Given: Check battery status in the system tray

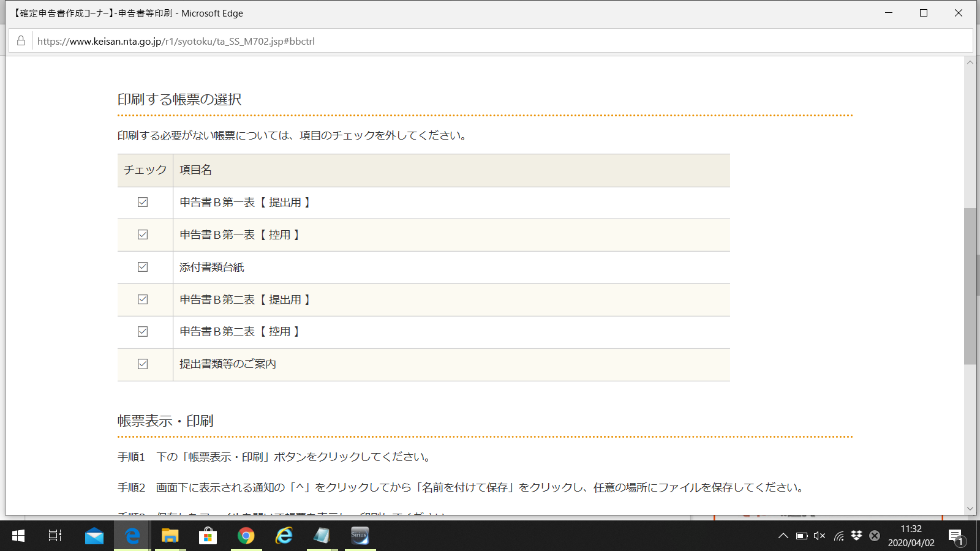Looking at the screenshot, I should click(x=802, y=536).
